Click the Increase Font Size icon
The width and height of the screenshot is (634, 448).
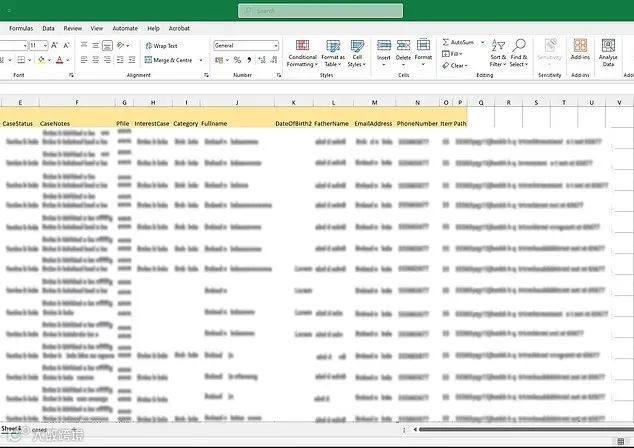[55, 45]
